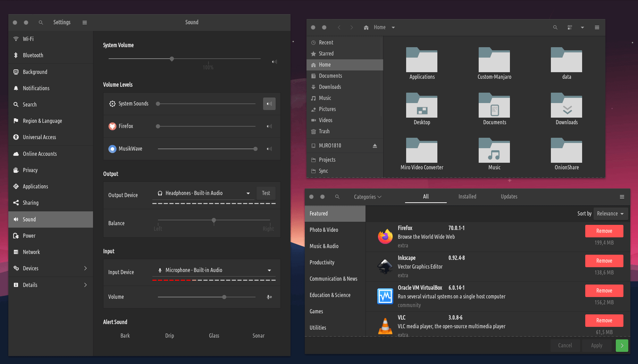Open the Sort by Relevance dropdown
638x364 pixels.
[x=610, y=214]
